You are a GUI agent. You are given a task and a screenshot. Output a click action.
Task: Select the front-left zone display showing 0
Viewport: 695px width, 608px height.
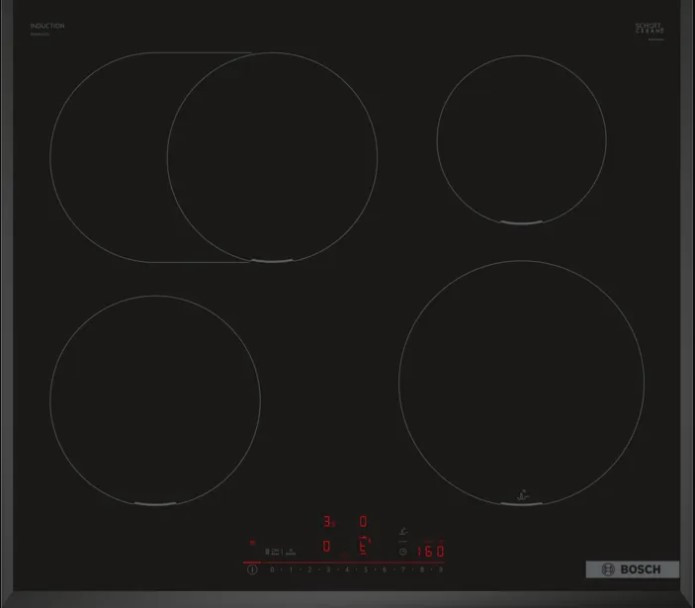tap(326, 546)
